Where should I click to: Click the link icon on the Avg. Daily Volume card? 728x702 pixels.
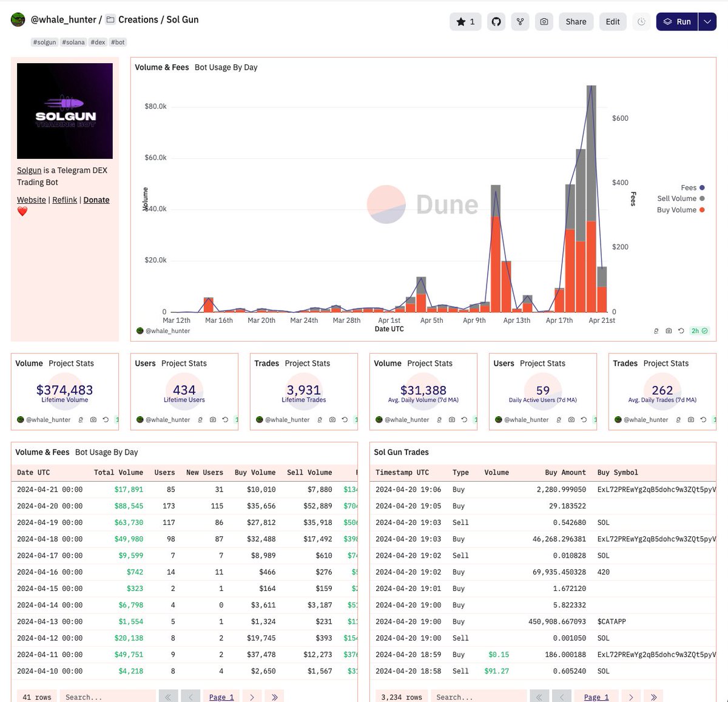point(439,419)
